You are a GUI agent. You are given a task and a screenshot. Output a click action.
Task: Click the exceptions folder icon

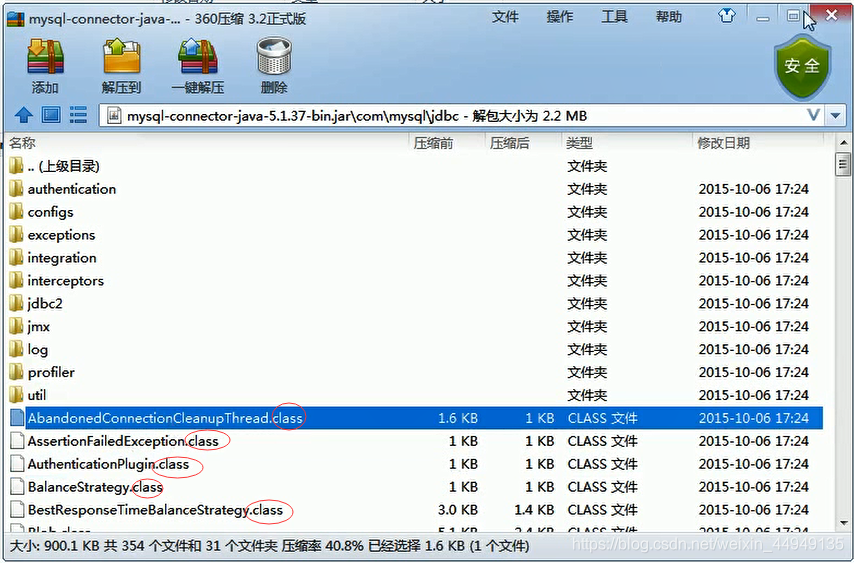point(17,235)
